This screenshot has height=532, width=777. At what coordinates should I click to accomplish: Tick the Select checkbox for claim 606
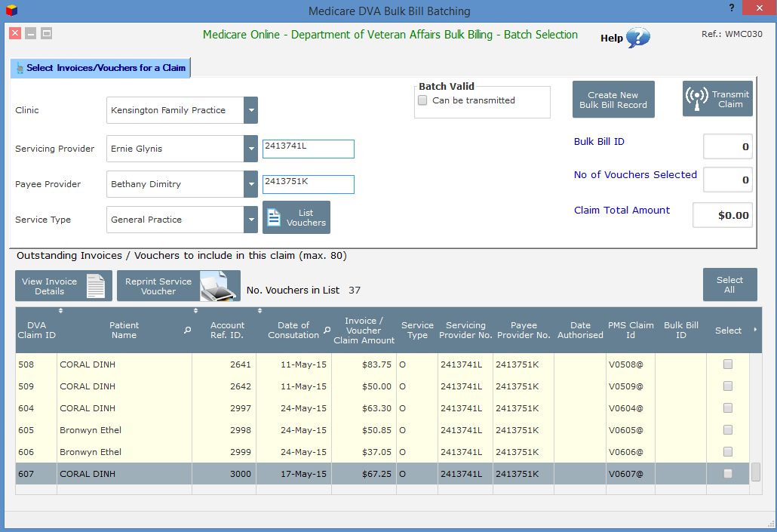727,452
